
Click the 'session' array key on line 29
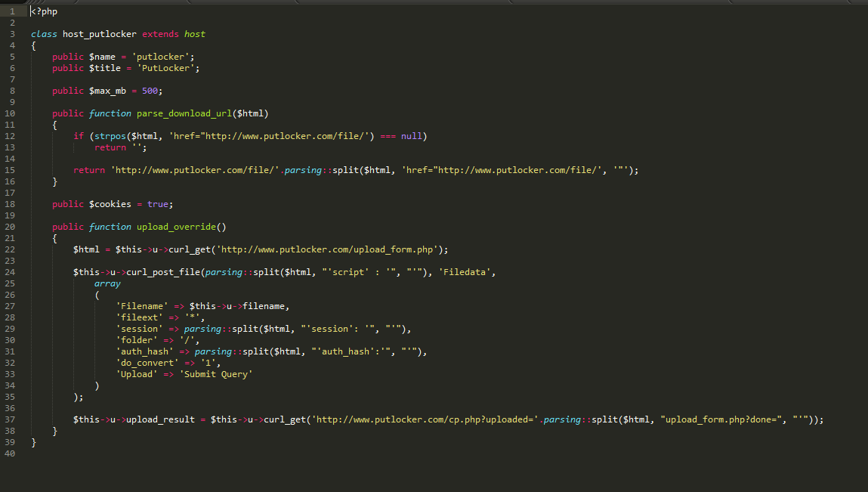[140, 329]
